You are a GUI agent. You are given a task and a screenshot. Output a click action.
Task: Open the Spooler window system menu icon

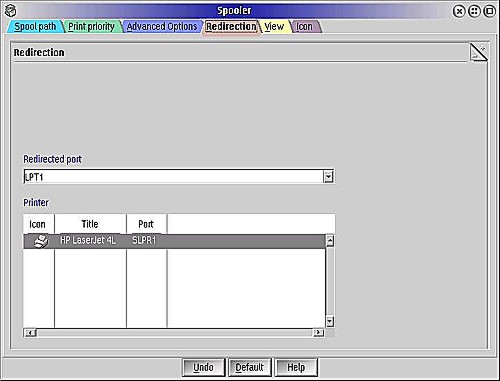point(10,11)
